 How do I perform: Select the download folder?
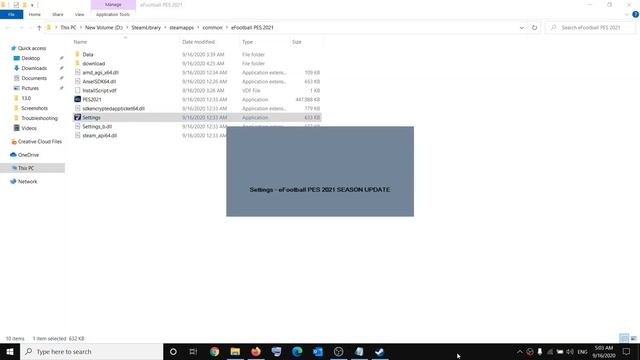[93, 63]
